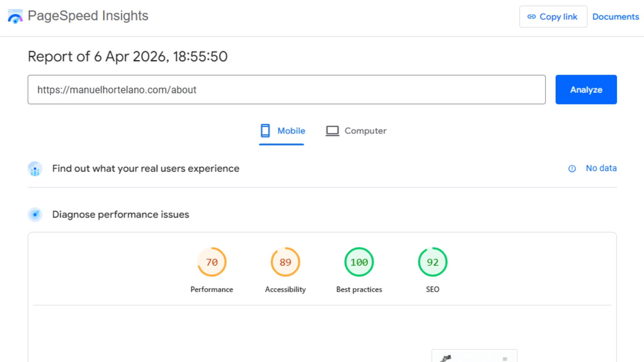Screen dimensions: 644x362
Task: Click the PageSpeed Insights title
Action: [x=88, y=16]
